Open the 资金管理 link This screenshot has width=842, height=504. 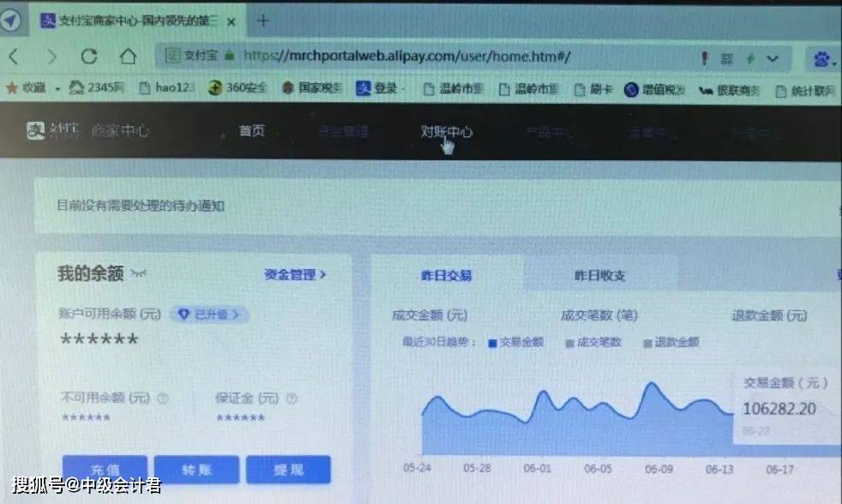[295, 275]
